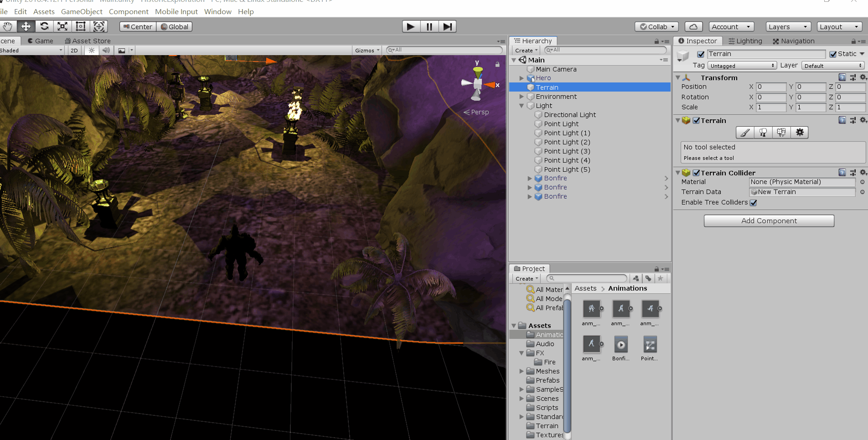
Task: Collapse the Light group in the Hierarchy
Action: pyautogui.click(x=522, y=105)
